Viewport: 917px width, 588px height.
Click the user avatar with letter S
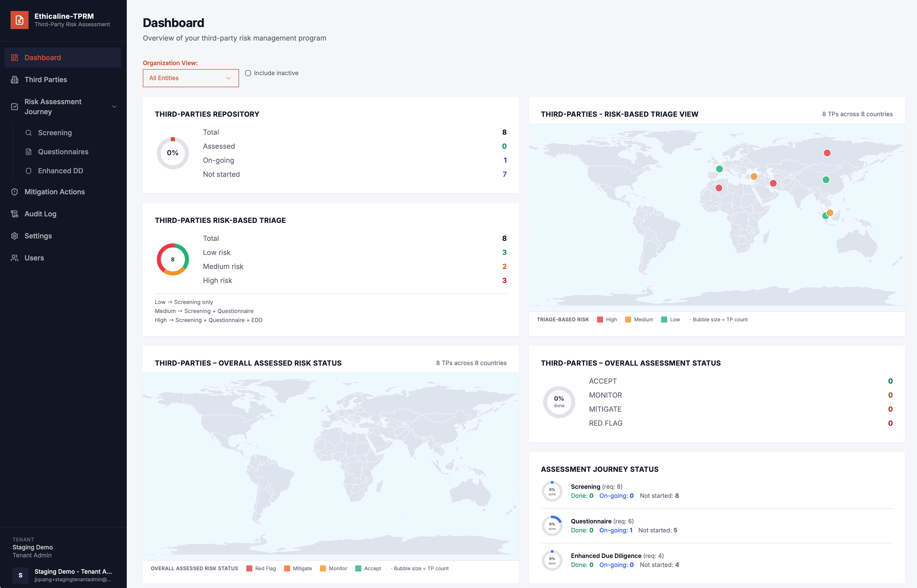[x=20, y=575]
